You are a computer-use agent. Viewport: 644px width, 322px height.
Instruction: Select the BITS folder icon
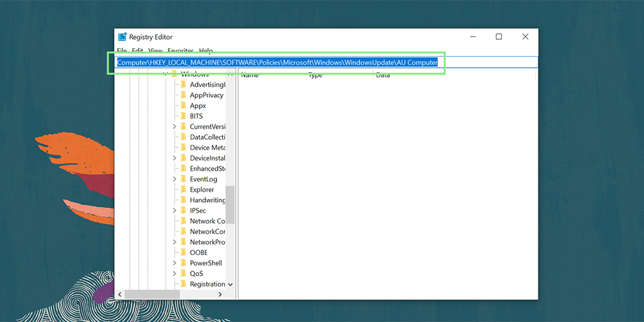tap(183, 116)
